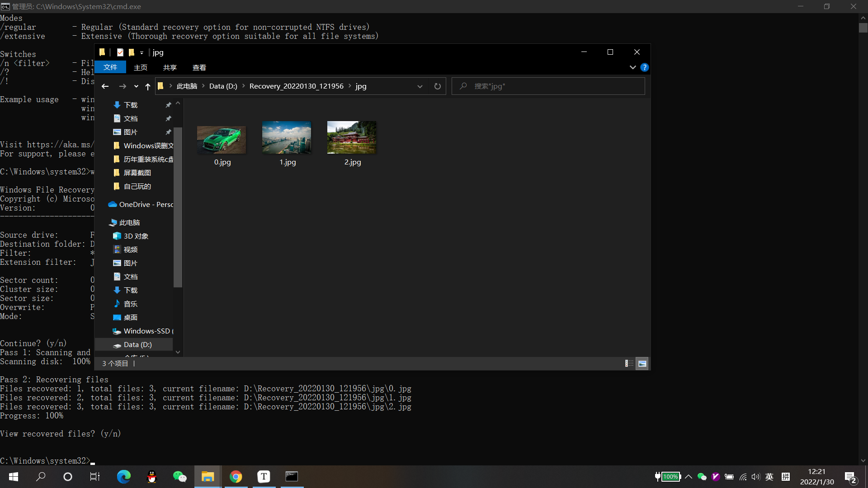Screen dimensions: 868x488
Task: Refresh the current jpg folder
Action: (437, 86)
